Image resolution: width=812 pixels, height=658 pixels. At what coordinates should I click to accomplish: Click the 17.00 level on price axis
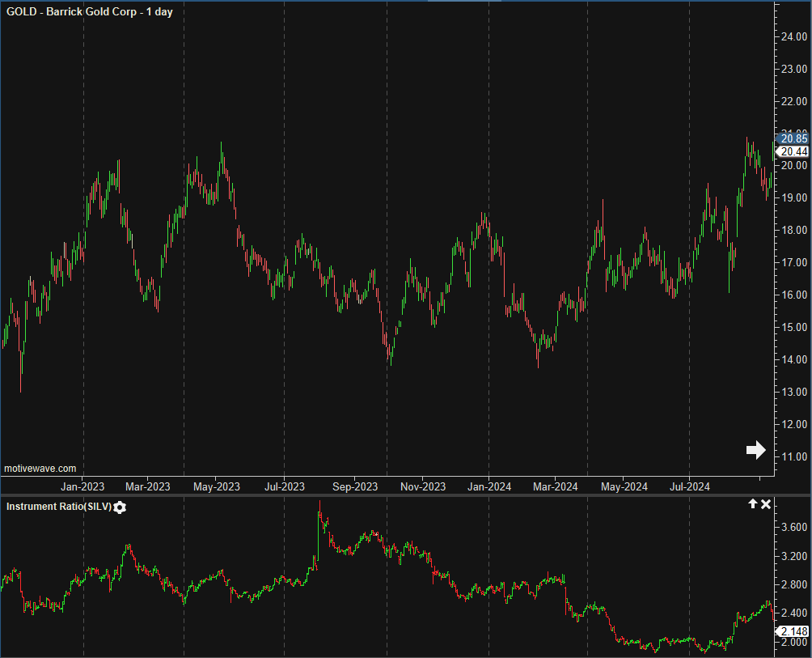(x=793, y=262)
